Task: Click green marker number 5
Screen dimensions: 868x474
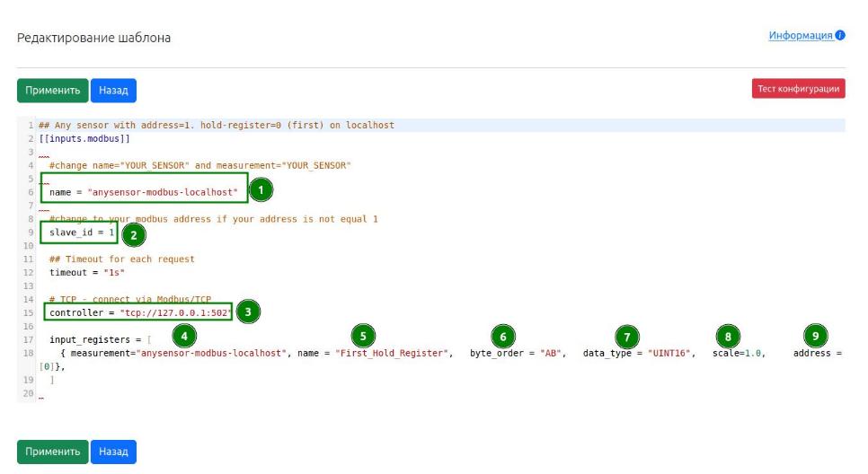Action: [363, 337]
